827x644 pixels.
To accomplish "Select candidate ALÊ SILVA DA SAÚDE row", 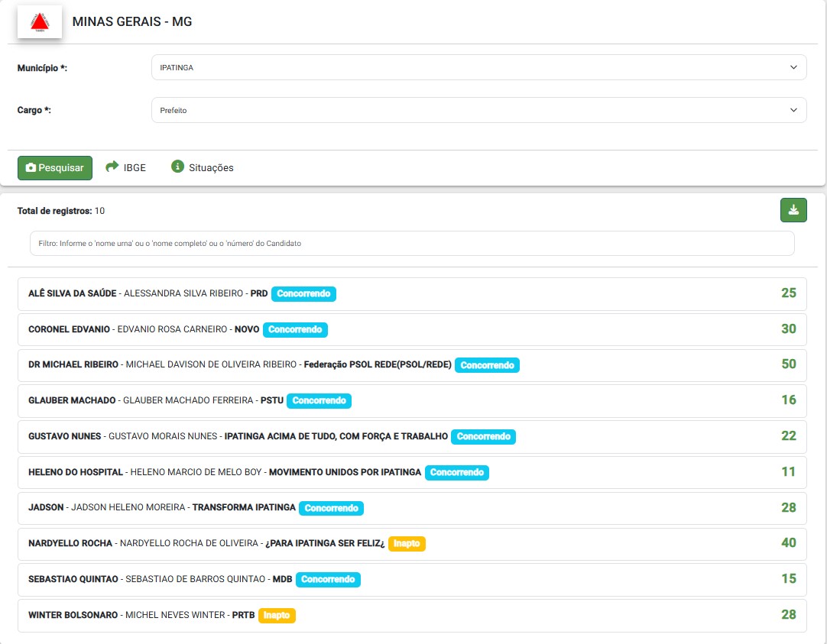I will pos(72,293).
